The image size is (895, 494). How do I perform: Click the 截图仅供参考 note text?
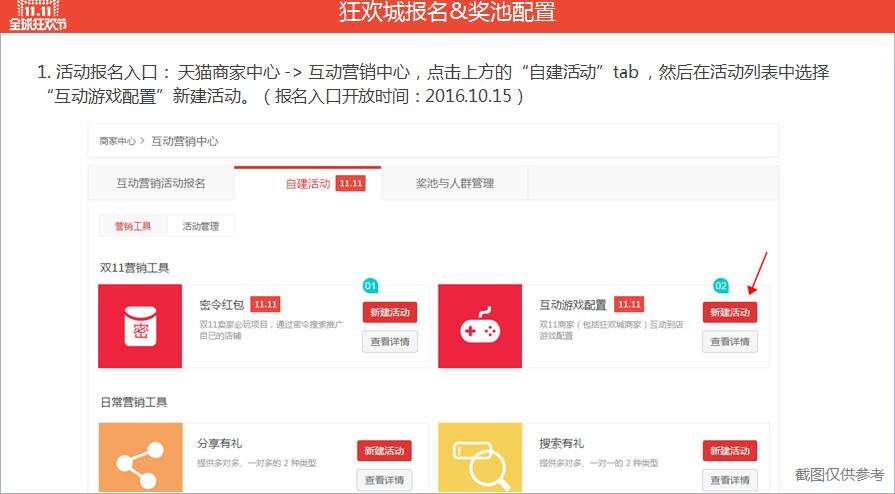click(x=840, y=475)
